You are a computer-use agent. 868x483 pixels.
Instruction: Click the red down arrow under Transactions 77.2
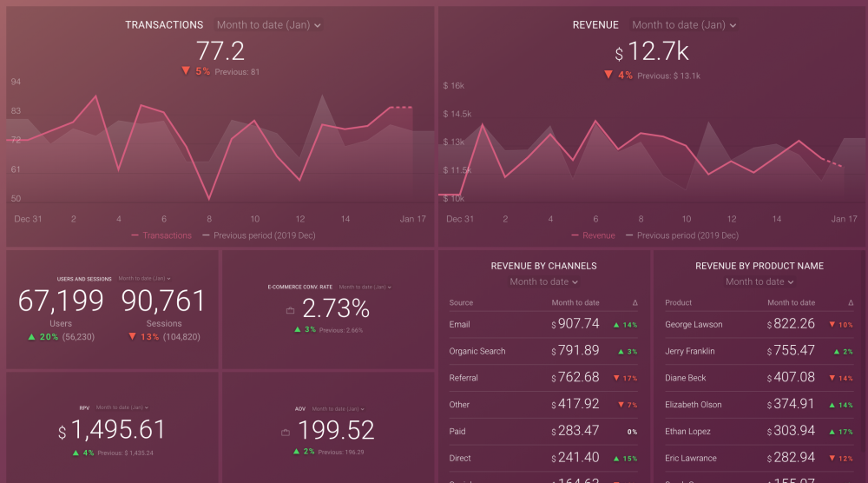[x=186, y=71]
